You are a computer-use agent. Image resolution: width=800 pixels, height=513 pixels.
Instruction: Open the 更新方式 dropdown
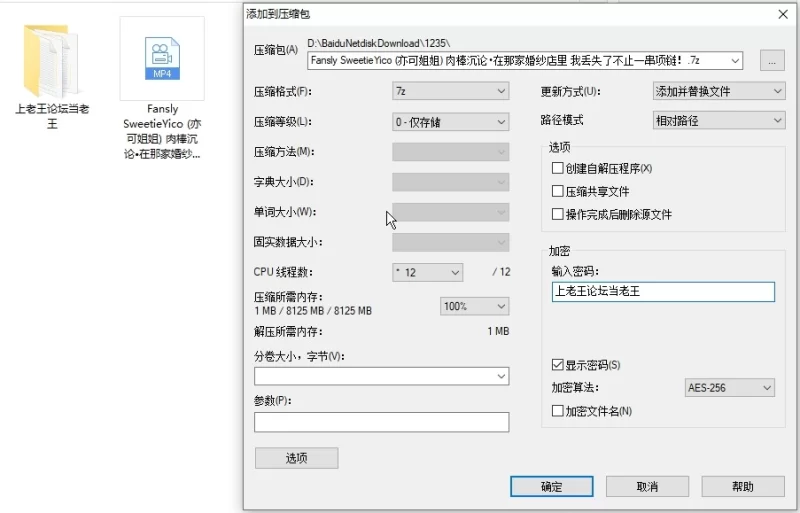click(x=718, y=92)
